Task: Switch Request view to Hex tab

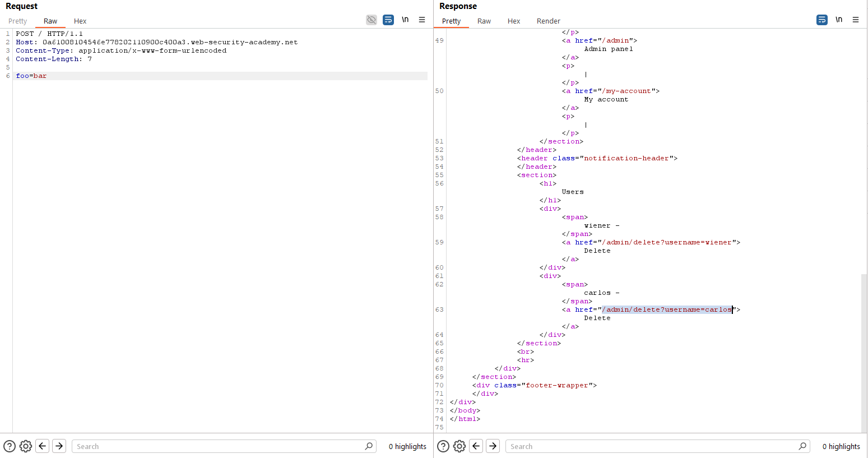Action: pyautogui.click(x=80, y=21)
